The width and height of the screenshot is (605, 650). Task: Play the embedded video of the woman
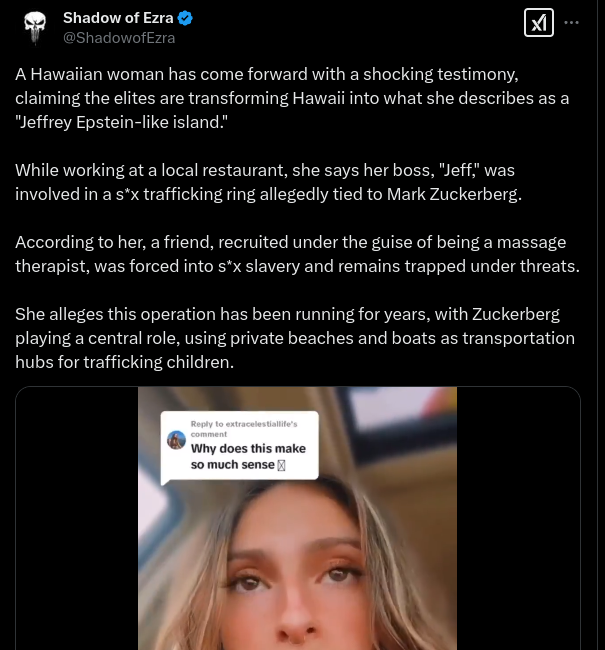297,518
